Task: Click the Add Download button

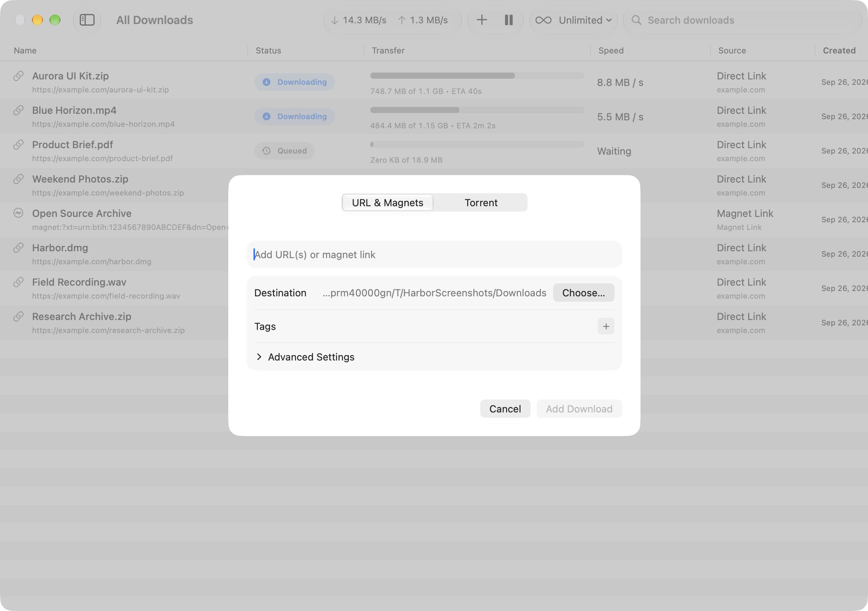Action: pyautogui.click(x=579, y=409)
